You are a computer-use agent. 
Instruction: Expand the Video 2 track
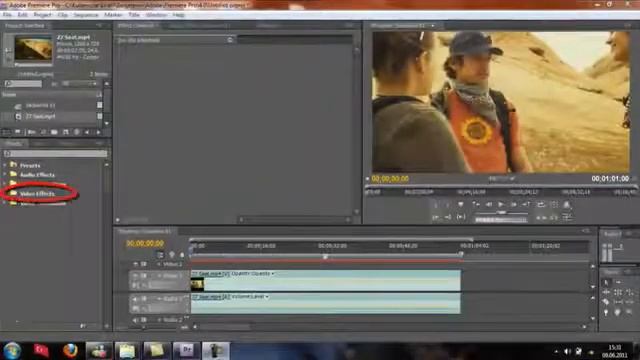(159, 264)
